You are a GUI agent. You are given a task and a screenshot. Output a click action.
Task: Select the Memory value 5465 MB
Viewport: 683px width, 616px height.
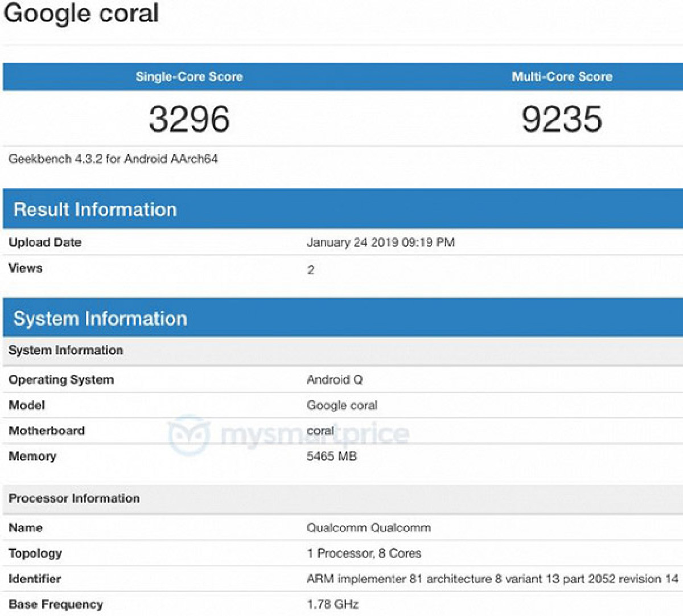pyautogui.click(x=332, y=456)
